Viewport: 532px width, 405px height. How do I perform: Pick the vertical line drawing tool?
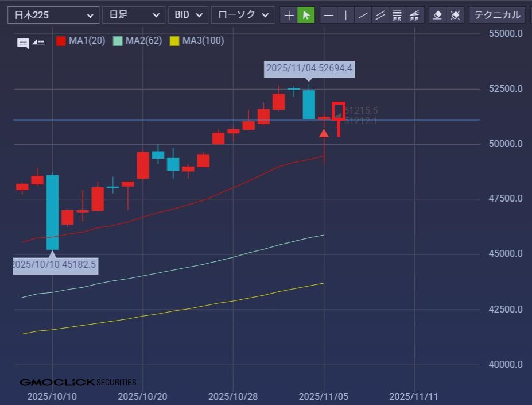tap(345, 16)
